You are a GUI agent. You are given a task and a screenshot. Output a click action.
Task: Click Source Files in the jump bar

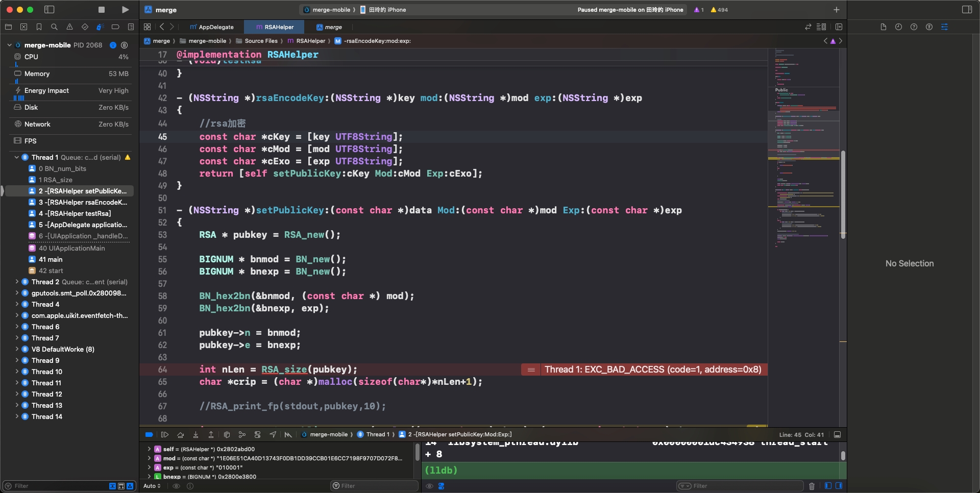[x=257, y=41]
